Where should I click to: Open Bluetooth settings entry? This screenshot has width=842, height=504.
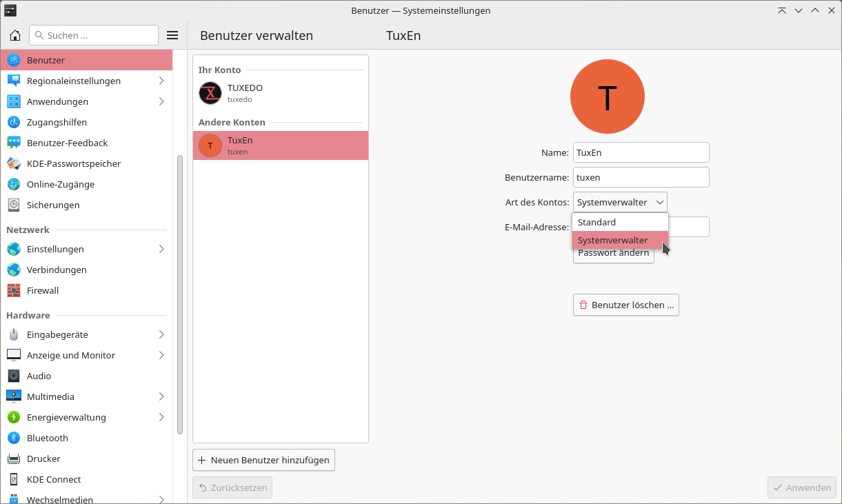[86, 438]
